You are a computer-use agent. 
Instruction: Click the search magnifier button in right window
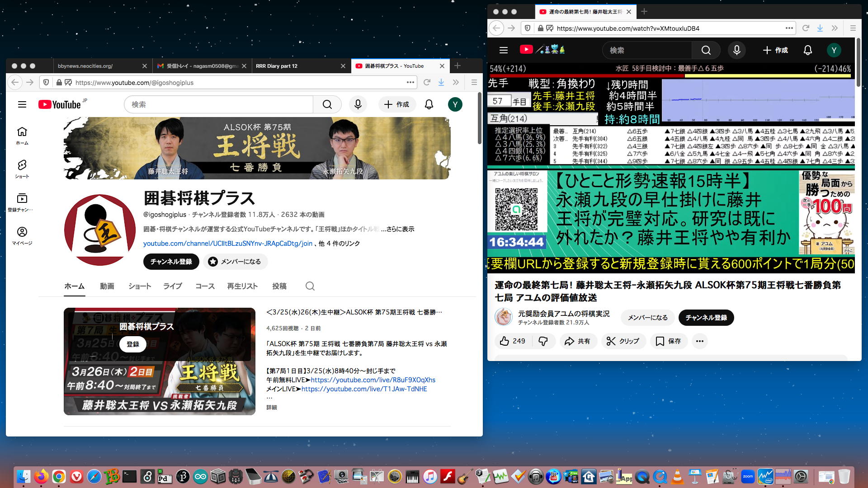706,50
